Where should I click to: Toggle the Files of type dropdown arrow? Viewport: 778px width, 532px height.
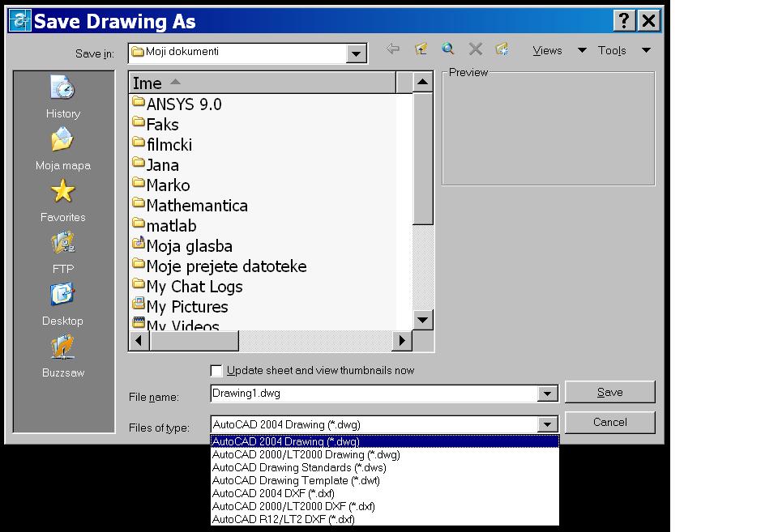click(x=547, y=424)
